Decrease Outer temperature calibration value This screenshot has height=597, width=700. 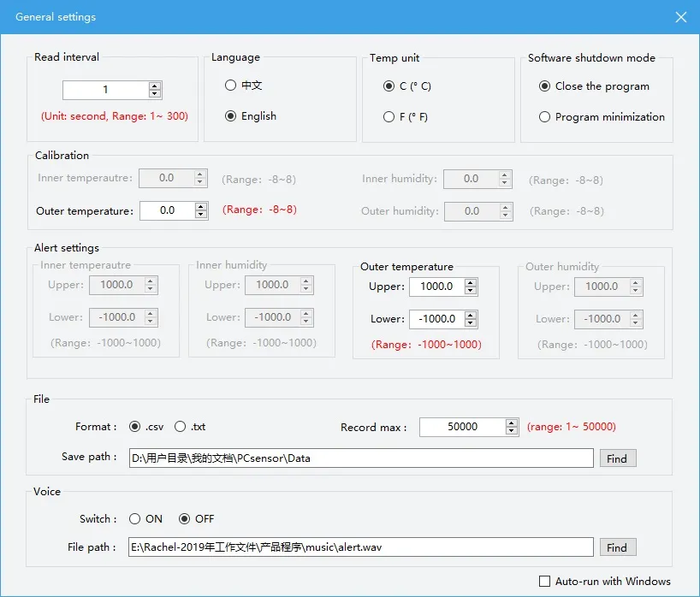click(201, 215)
